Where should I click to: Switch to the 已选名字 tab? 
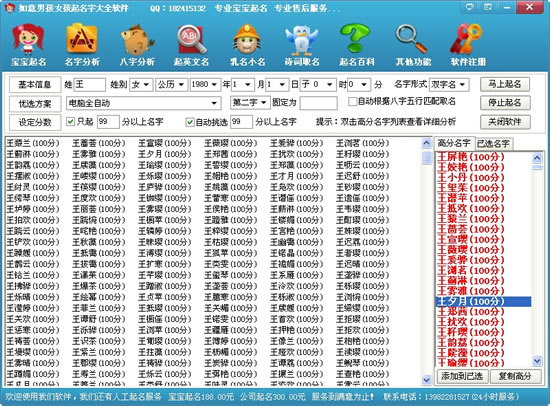[493, 144]
